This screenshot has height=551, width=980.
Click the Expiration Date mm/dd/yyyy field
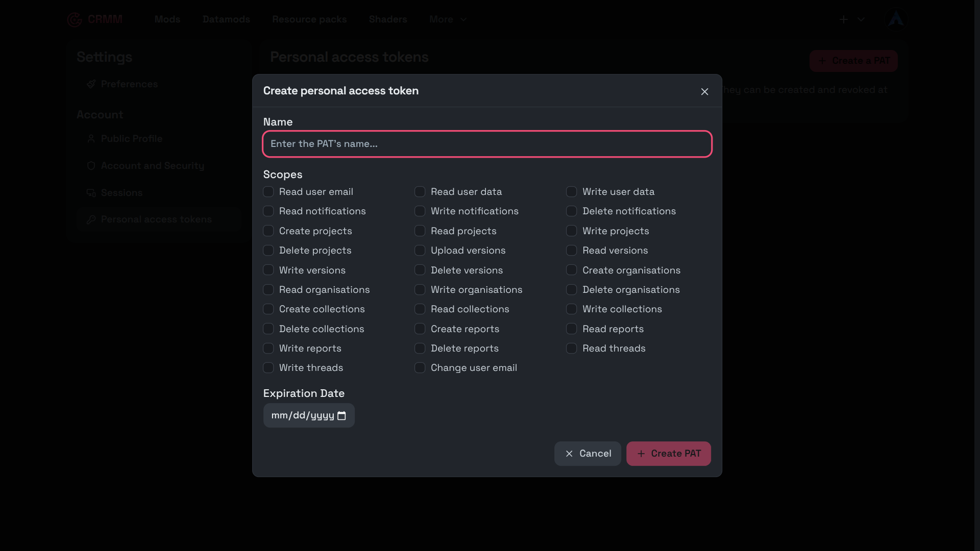[x=309, y=416]
